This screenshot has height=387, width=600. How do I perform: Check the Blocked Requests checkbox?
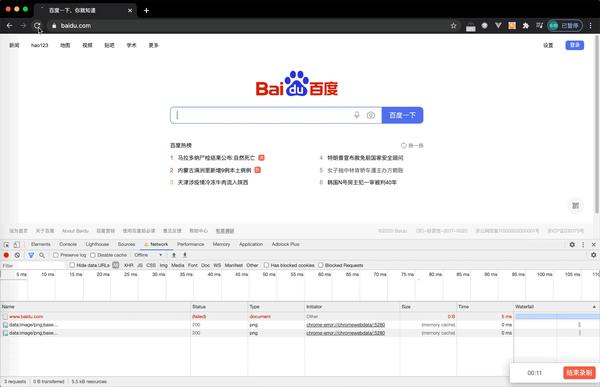[321, 265]
